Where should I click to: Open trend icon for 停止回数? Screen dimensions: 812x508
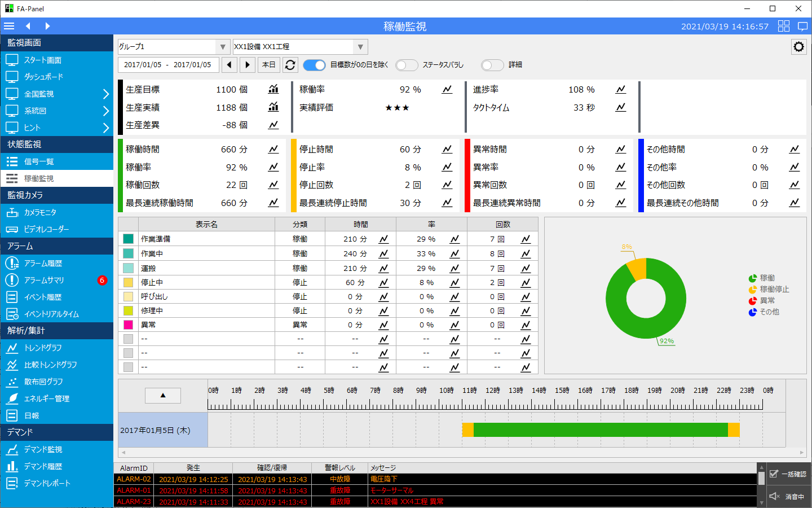coord(447,185)
